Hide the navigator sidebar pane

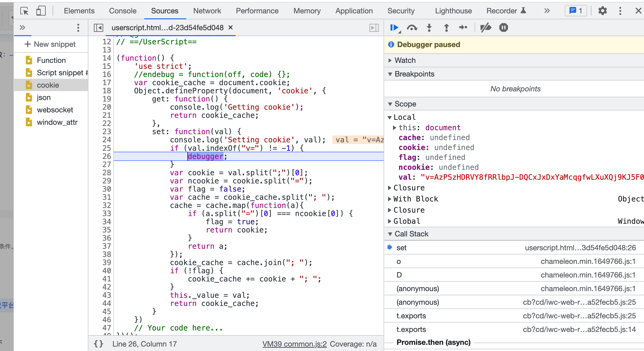98,27
